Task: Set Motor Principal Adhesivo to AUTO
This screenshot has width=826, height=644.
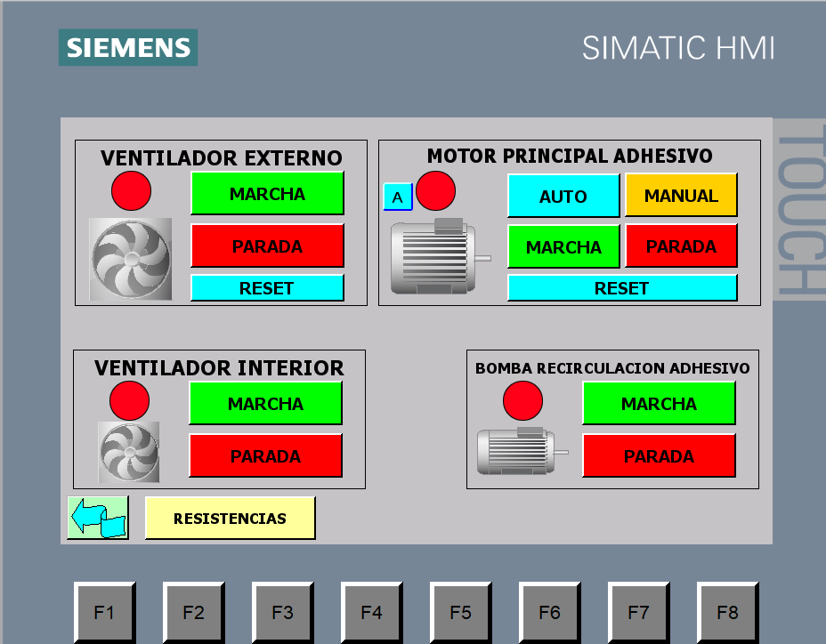Action: pyautogui.click(x=563, y=196)
